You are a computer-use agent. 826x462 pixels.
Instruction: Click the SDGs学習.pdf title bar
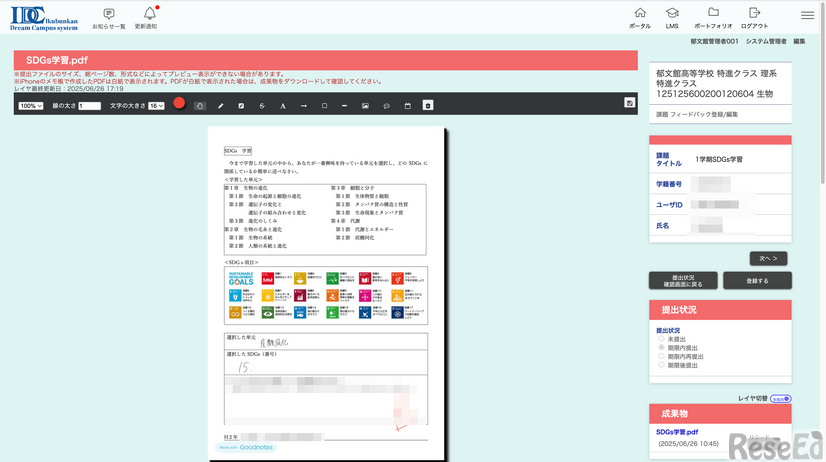[326, 60]
